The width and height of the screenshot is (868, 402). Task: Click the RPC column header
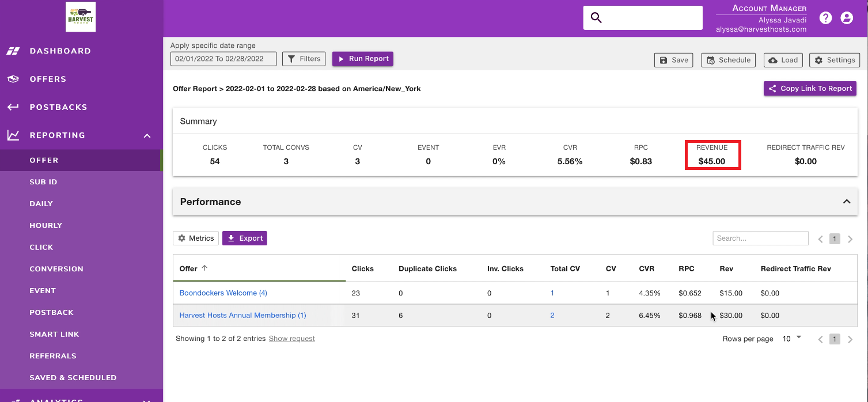[687, 269]
